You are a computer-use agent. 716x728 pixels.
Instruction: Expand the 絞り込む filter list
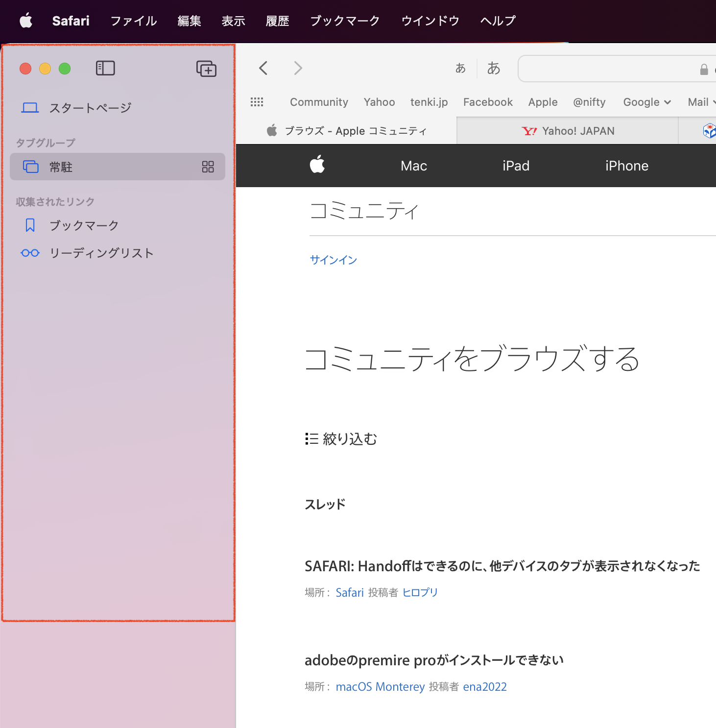point(341,438)
